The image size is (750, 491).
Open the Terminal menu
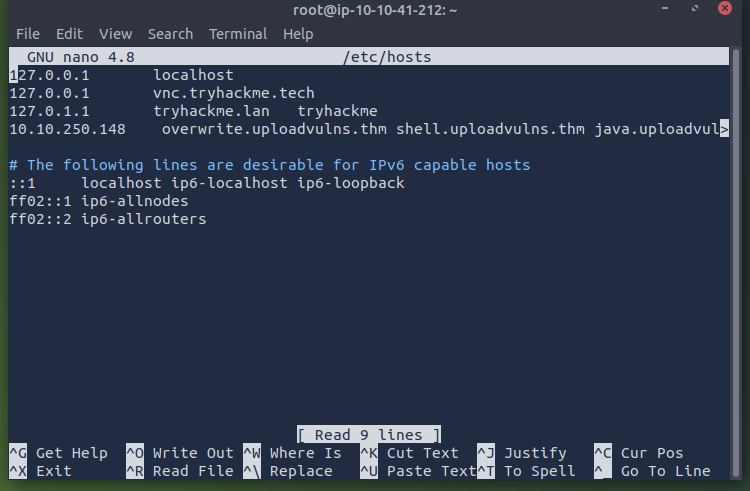(238, 34)
